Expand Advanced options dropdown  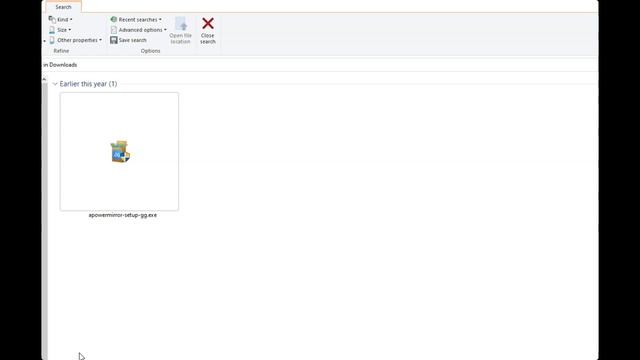click(138, 30)
